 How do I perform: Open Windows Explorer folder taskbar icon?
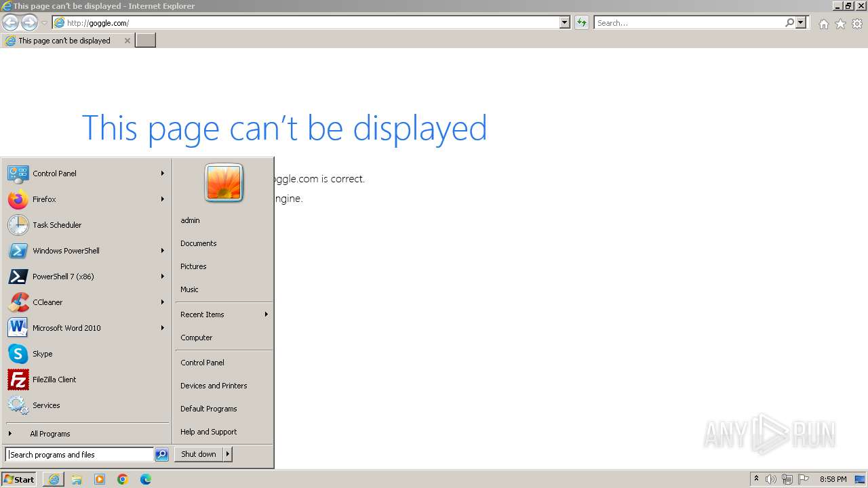[x=77, y=479]
